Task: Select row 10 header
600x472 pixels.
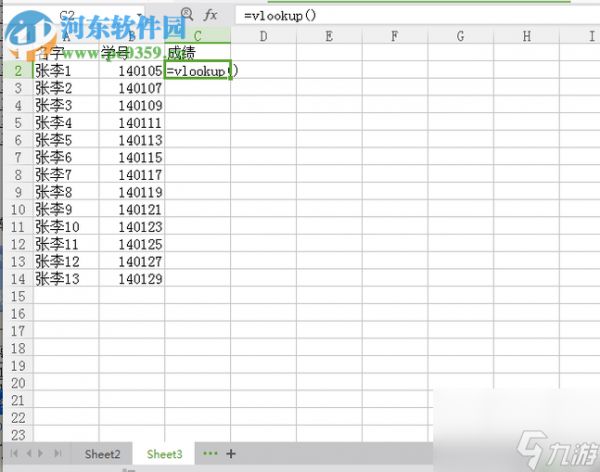Action: coord(18,210)
